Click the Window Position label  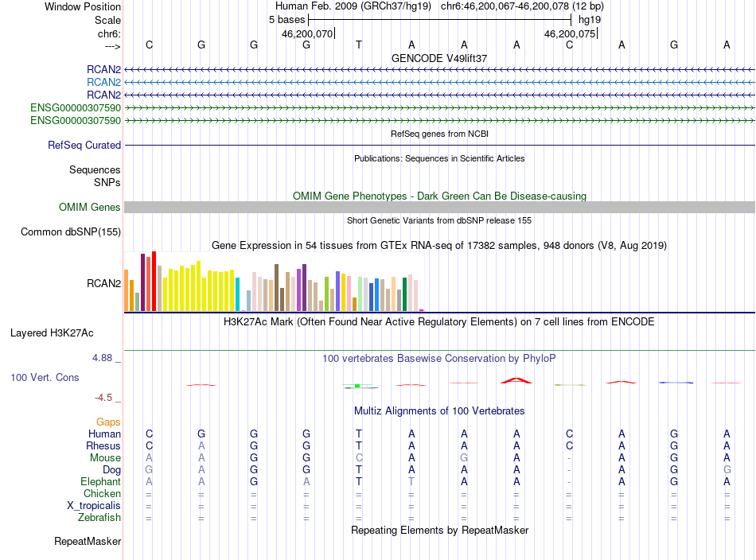tap(83, 6)
